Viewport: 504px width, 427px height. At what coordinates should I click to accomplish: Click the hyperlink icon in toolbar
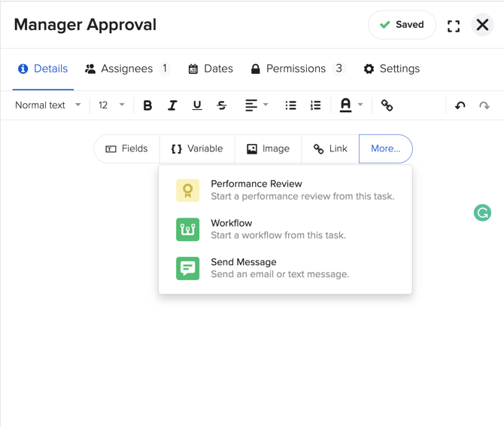tap(387, 105)
